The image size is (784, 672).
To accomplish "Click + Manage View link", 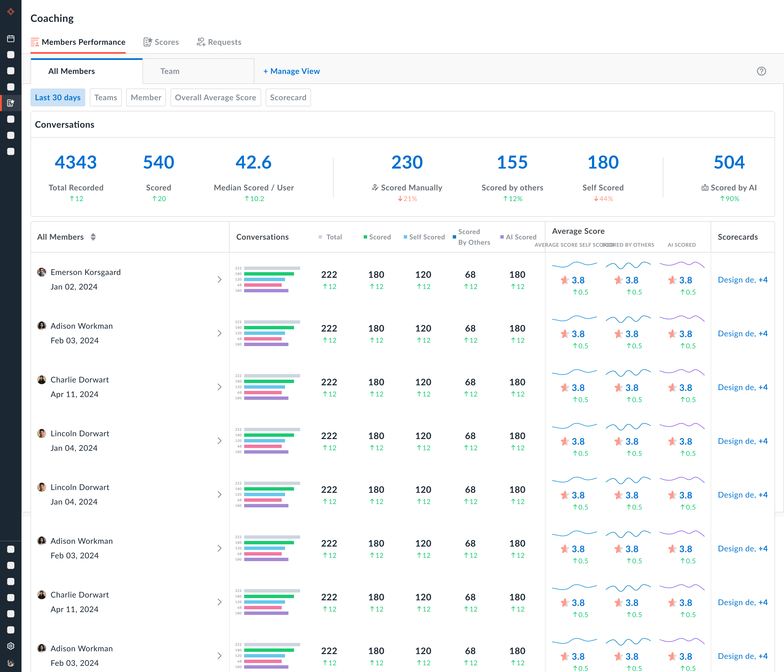I will (291, 71).
